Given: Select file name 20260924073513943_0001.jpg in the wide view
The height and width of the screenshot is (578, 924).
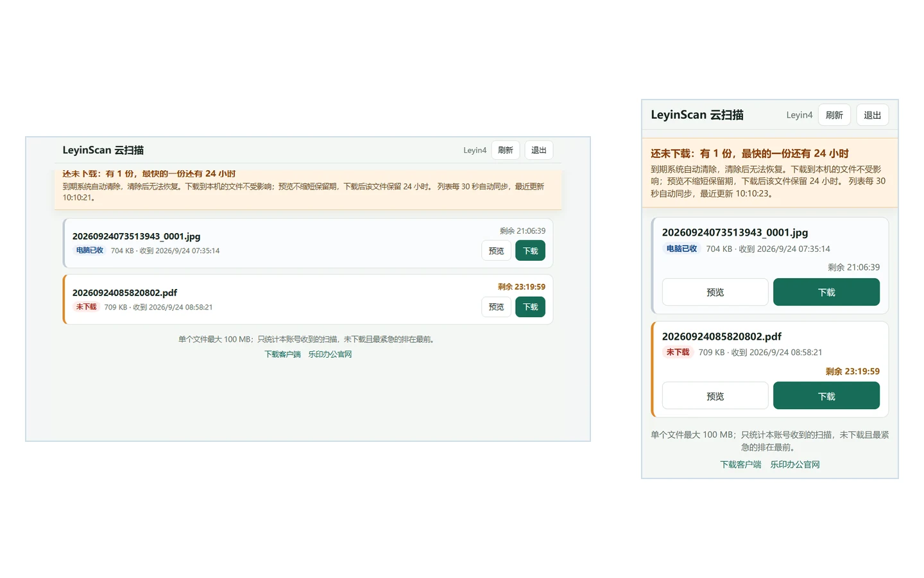Looking at the screenshot, I should point(136,236).
